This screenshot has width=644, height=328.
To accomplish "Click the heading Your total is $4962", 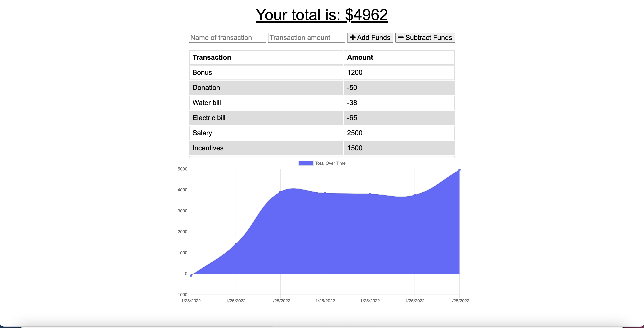I will click(322, 15).
